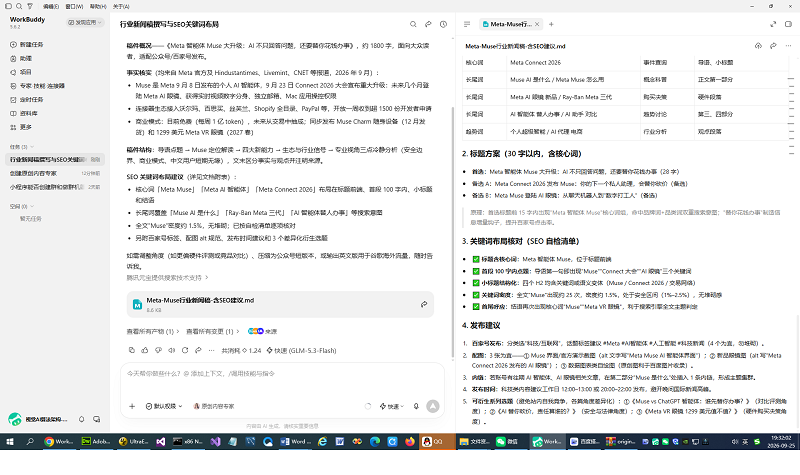Click the three-dots icon beside 共消耗

tap(211, 350)
